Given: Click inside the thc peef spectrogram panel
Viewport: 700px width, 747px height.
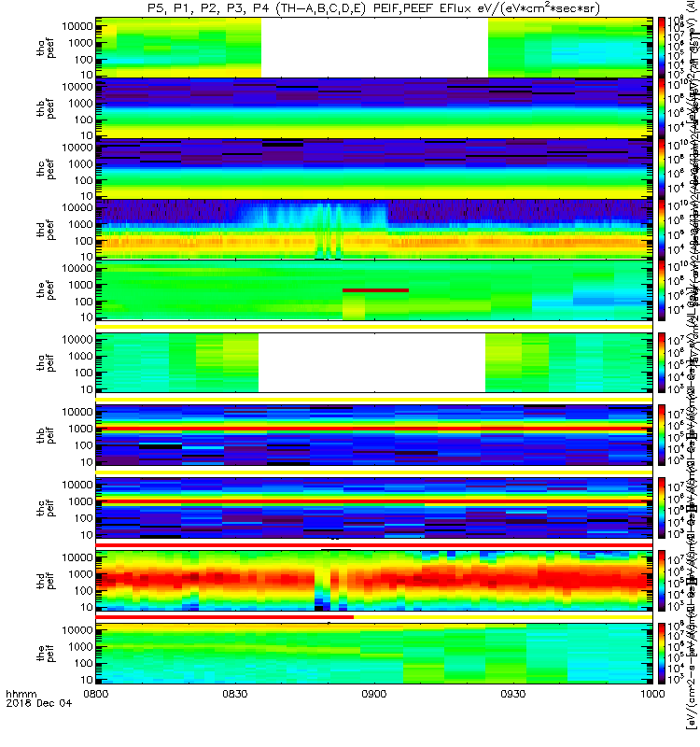Looking at the screenshot, I should coord(374,169).
